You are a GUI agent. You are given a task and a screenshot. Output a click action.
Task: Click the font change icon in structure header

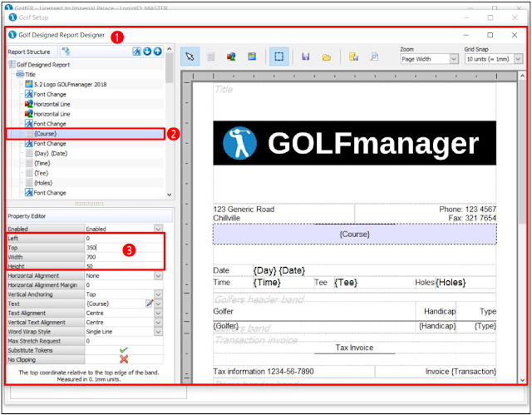coord(136,52)
